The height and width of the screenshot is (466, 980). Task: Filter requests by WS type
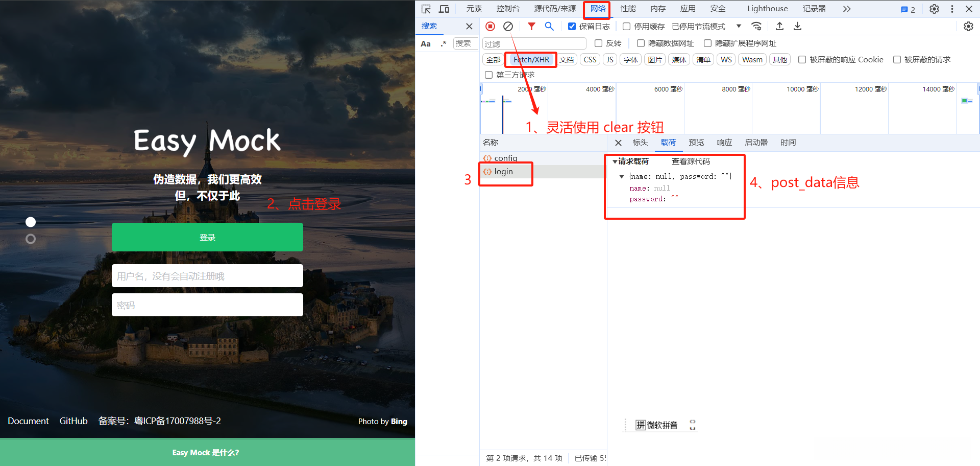(726, 60)
